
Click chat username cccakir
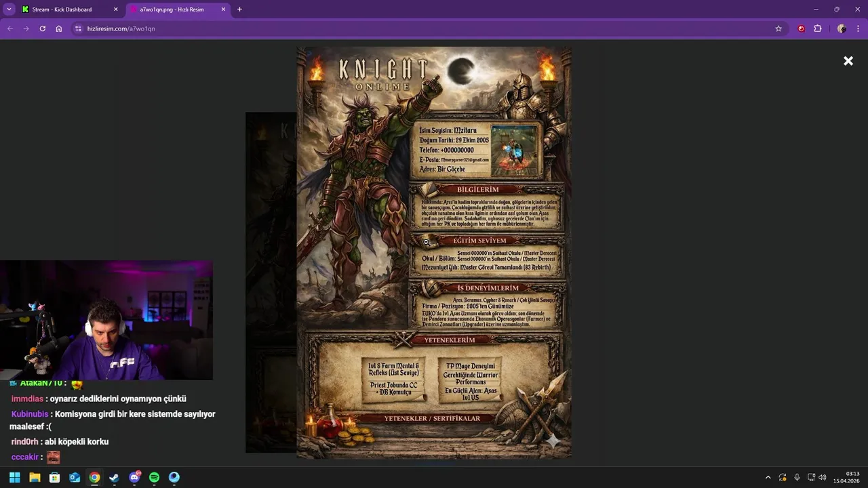pyautogui.click(x=25, y=457)
